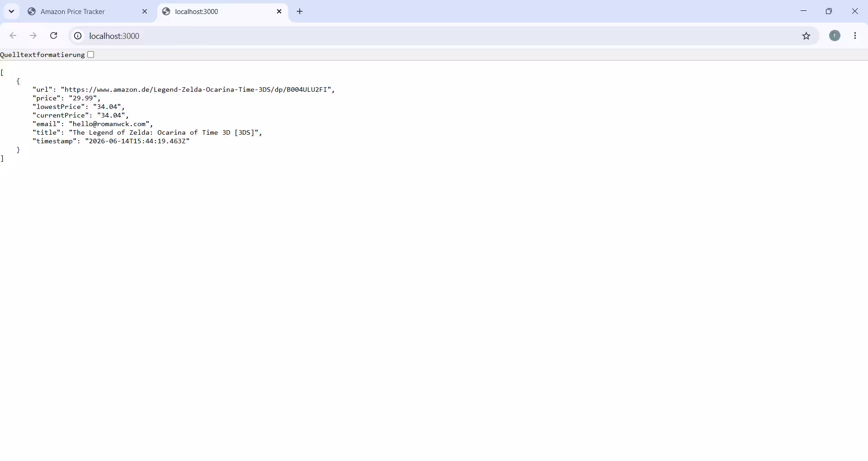Close the Amazon Price Tracker tab

(145, 12)
